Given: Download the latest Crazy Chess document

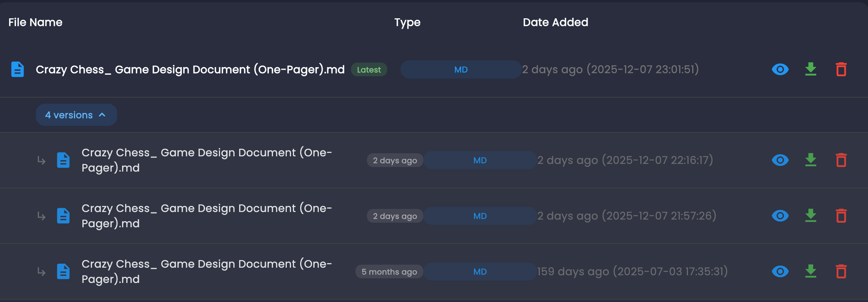Looking at the screenshot, I should 810,69.
